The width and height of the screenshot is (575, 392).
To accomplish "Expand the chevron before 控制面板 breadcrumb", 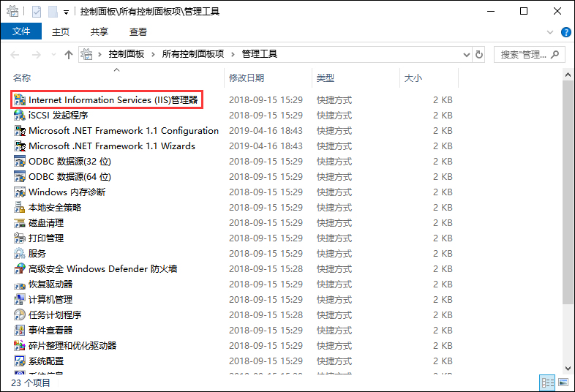I will point(99,55).
